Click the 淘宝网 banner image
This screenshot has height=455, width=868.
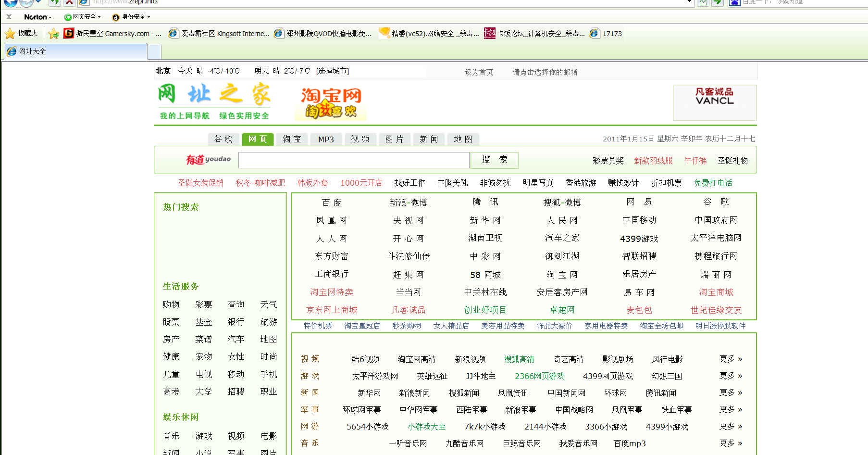tap(331, 102)
